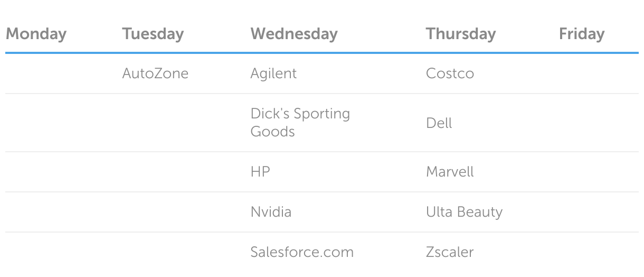Click the Monday column header
644x277 pixels.
pos(36,34)
